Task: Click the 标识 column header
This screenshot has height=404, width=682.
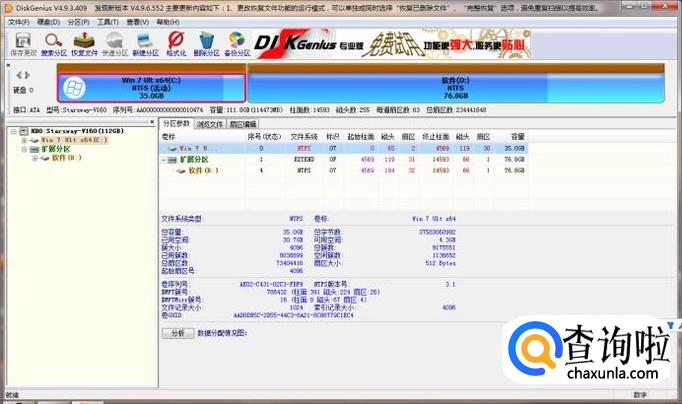Action: point(333,137)
